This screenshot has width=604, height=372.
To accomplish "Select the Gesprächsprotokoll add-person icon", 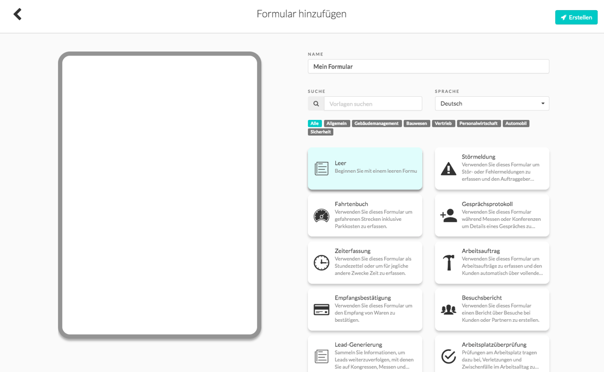I will coord(448,216).
